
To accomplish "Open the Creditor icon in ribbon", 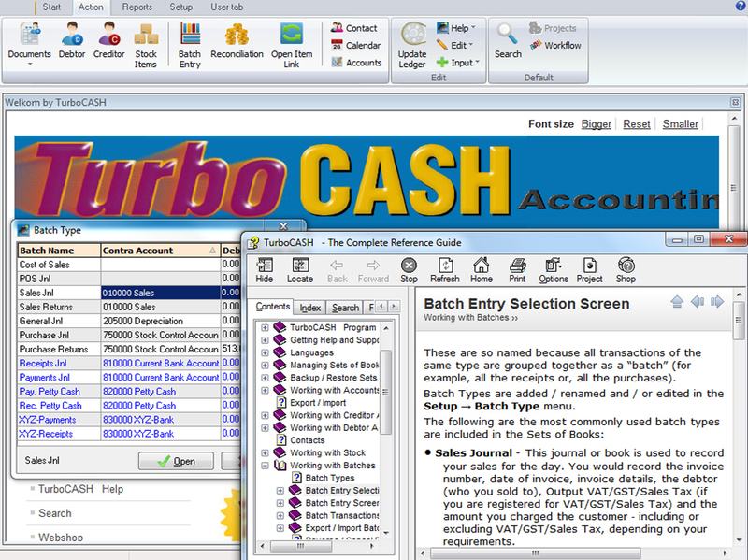I will [x=109, y=40].
